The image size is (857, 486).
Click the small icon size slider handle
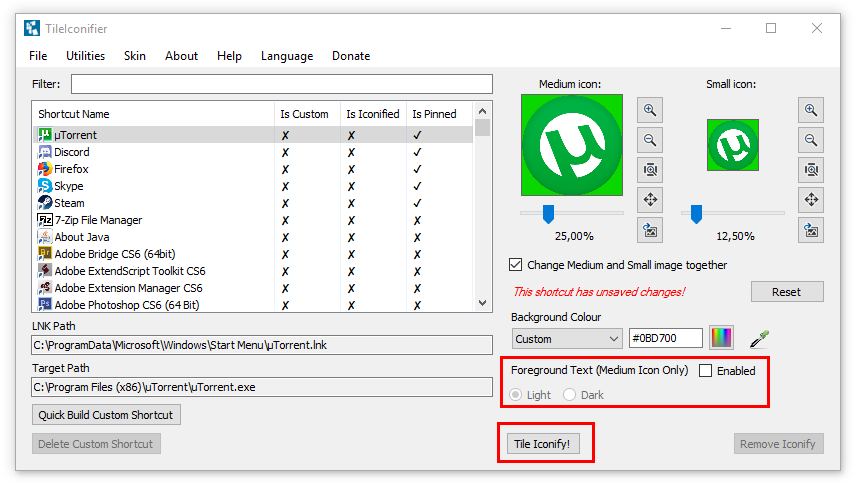tap(696, 214)
